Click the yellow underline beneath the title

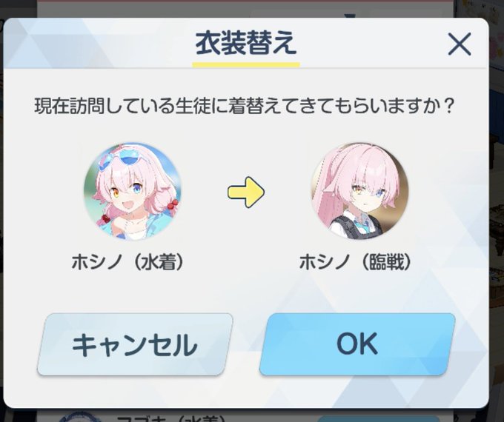pos(246,64)
